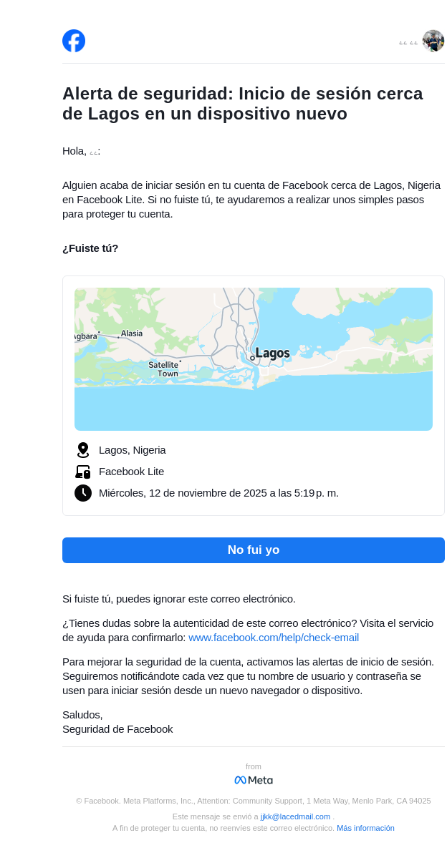Click the jjkk@lacedmail.com email address
Viewport: 447px width, 868px height.
(295, 816)
